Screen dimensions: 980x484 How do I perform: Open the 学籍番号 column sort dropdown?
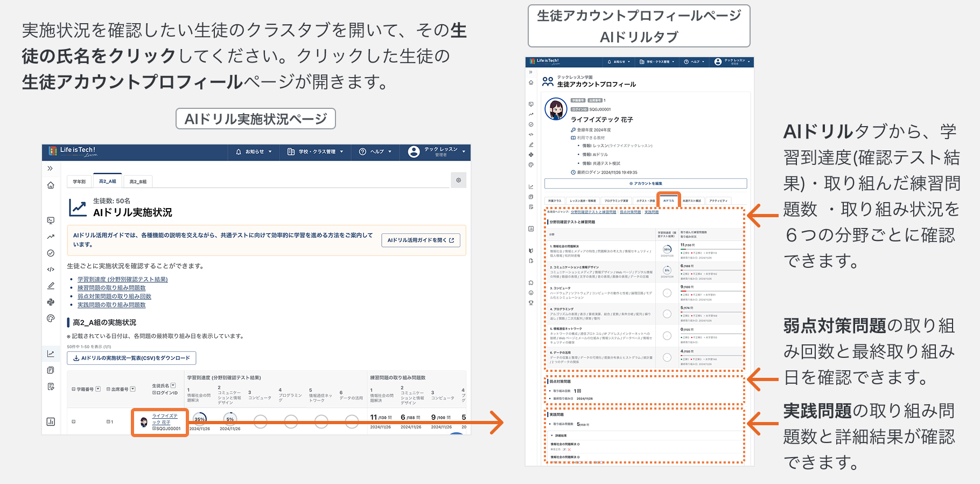click(x=98, y=389)
